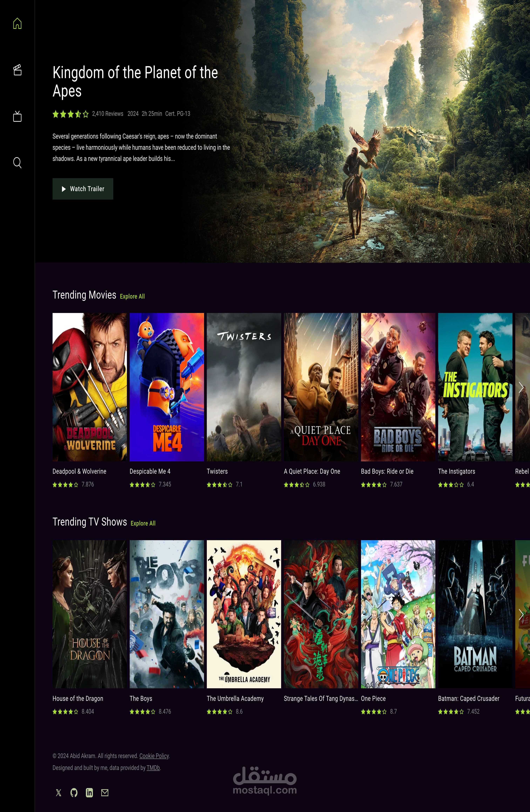
Task: Open the LinkedIn footer icon
Action: 89,793
